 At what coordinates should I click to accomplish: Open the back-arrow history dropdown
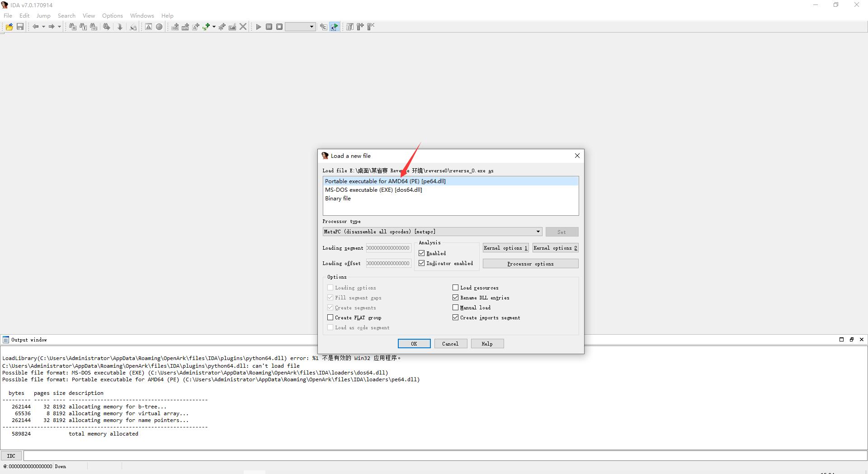(x=43, y=27)
